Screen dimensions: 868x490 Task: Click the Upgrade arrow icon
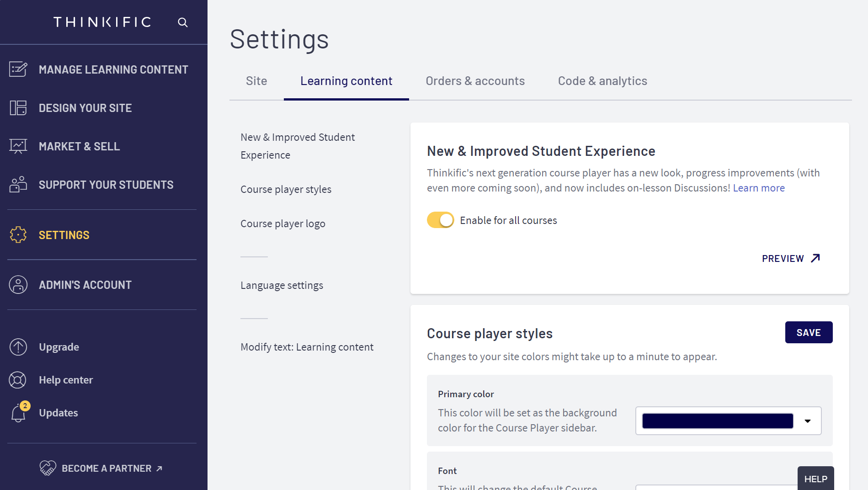click(x=18, y=347)
